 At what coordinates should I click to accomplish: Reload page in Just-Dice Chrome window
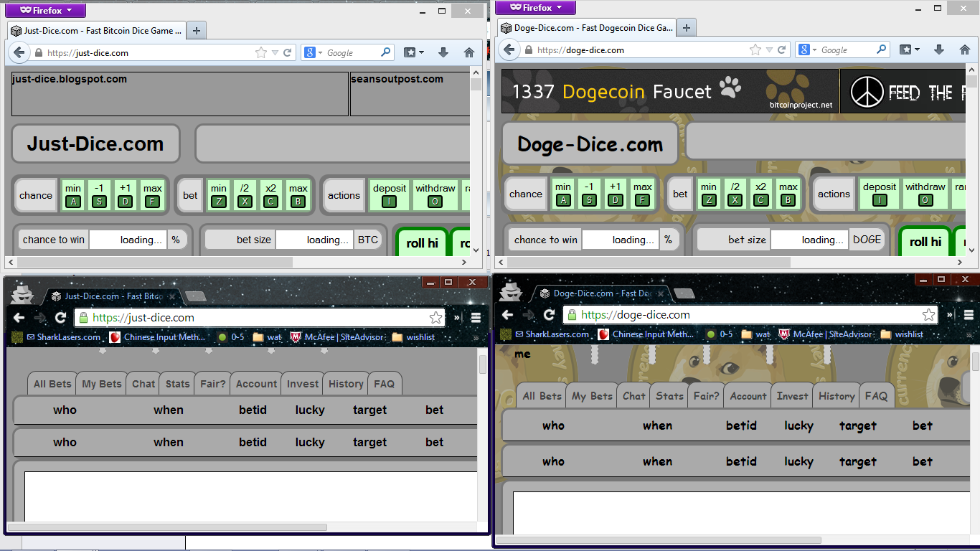pyautogui.click(x=60, y=318)
